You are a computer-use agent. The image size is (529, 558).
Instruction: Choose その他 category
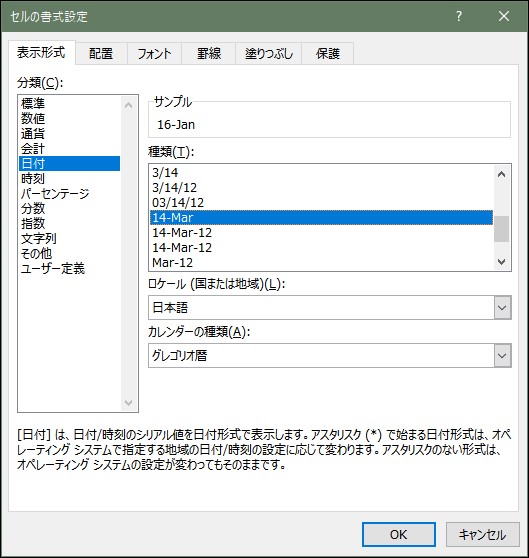pyautogui.click(x=70, y=253)
